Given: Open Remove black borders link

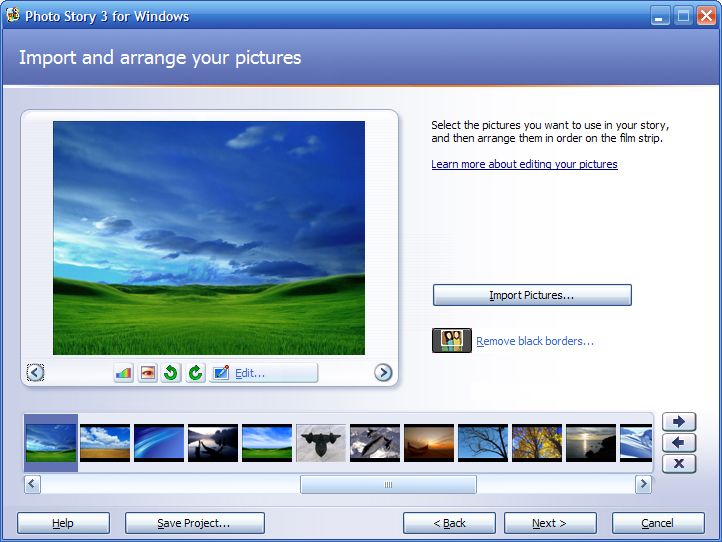Looking at the screenshot, I should point(535,341).
